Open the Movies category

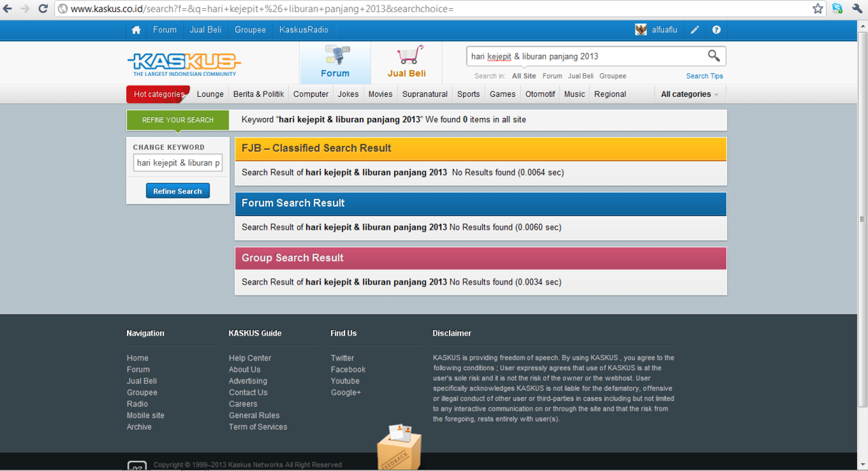tap(380, 94)
